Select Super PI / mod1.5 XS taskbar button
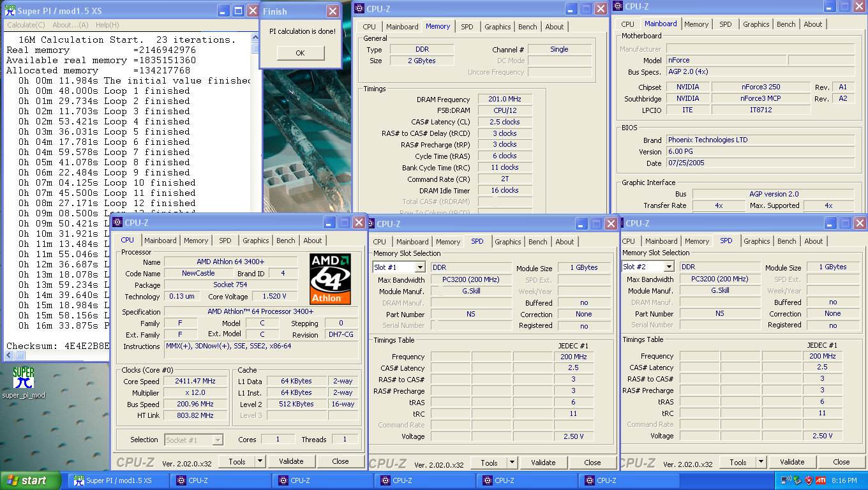The height and width of the screenshot is (490, 868). (119, 480)
